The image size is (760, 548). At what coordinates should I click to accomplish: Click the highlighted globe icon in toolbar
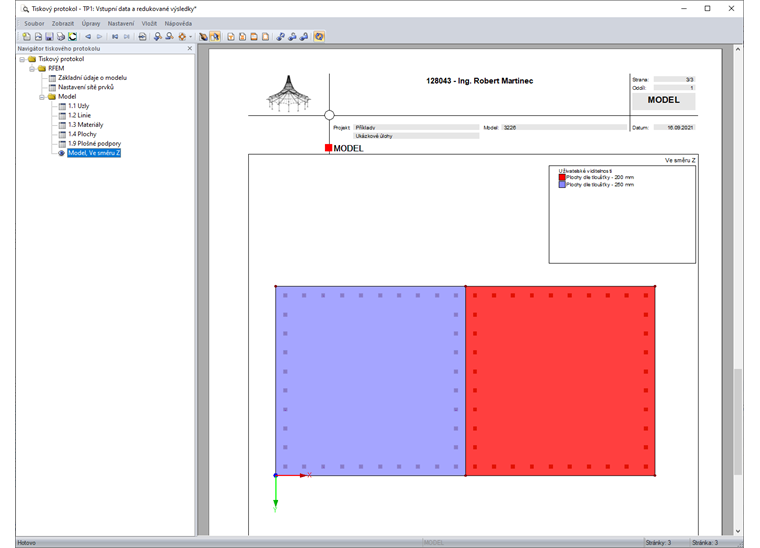pos(318,36)
